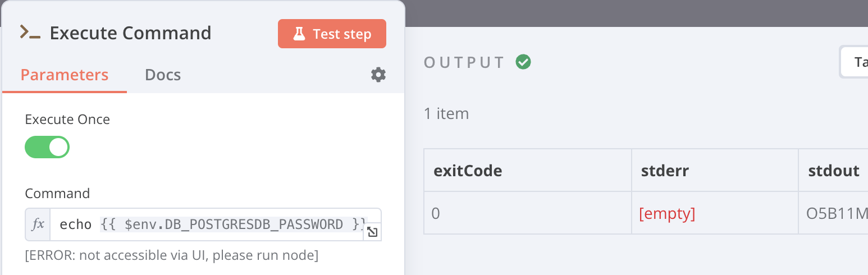Click the flask icon in Test step
868x275 pixels.
[299, 34]
